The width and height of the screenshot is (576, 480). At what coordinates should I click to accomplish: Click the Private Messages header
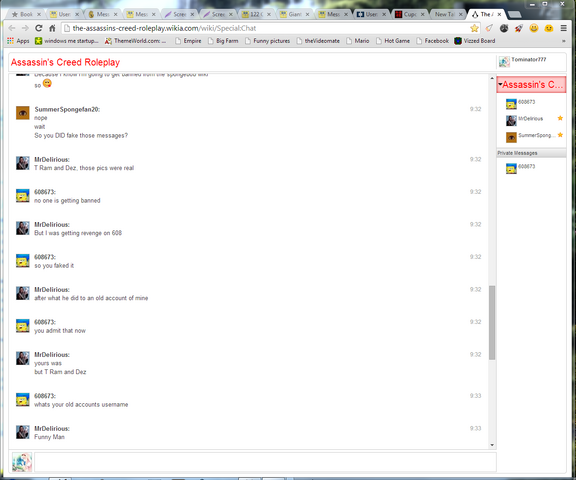(531, 153)
